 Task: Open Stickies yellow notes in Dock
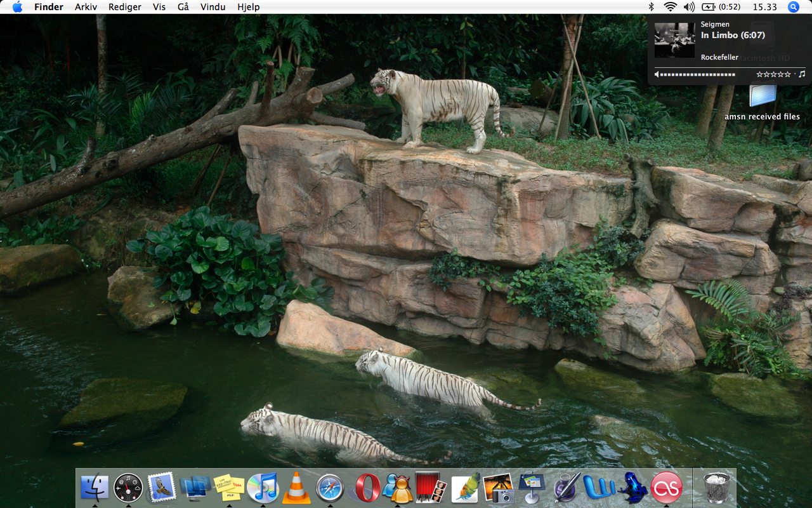pos(229,488)
